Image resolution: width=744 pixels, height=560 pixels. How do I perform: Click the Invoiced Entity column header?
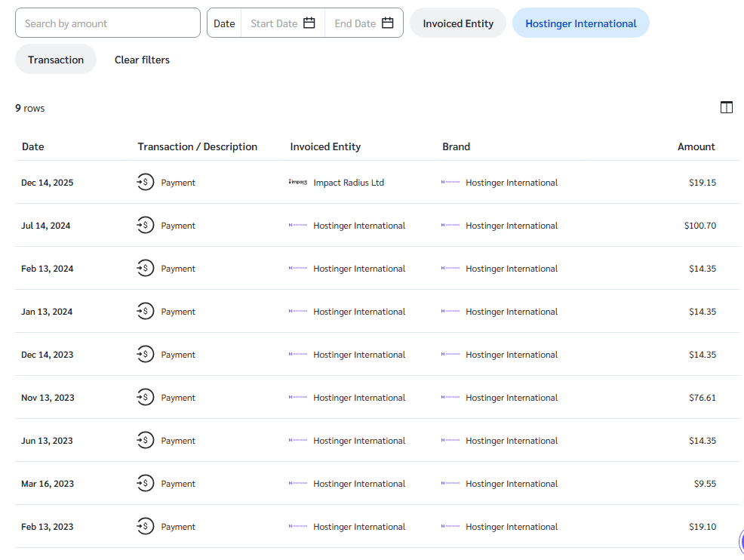[x=325, y=146]
